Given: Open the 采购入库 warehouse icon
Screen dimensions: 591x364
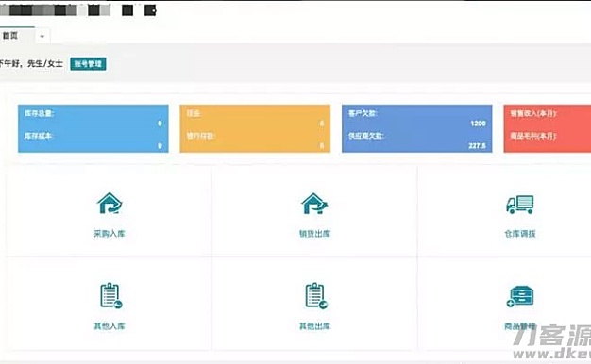Looking at the screenshot, I should click(x=110, y=204).
